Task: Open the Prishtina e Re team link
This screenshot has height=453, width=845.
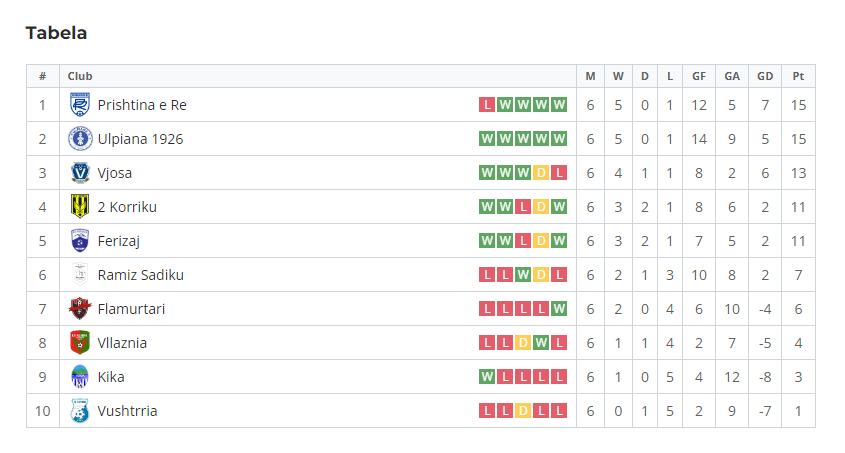Action: pos(142,105)
